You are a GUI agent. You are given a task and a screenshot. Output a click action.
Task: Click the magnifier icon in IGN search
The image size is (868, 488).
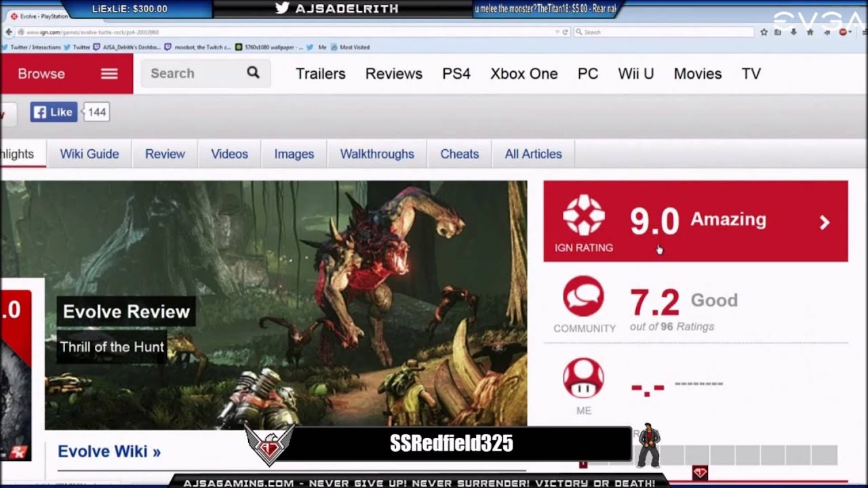254,73
